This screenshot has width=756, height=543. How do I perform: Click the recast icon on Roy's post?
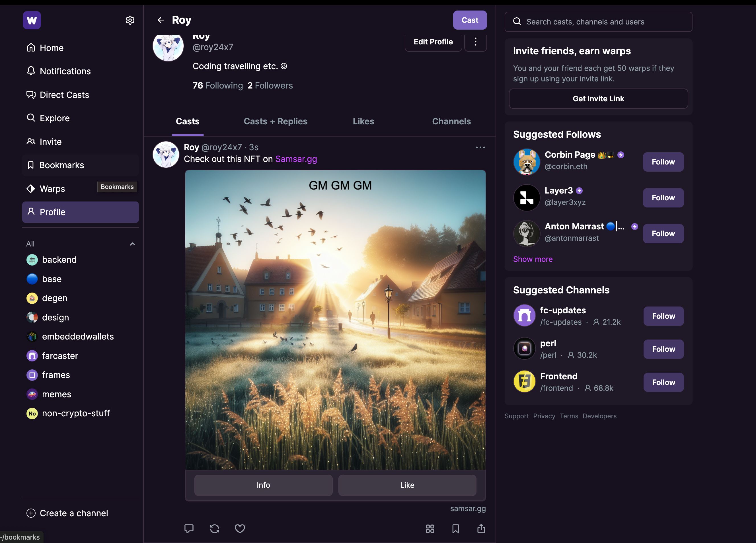[x=215, y=528]
